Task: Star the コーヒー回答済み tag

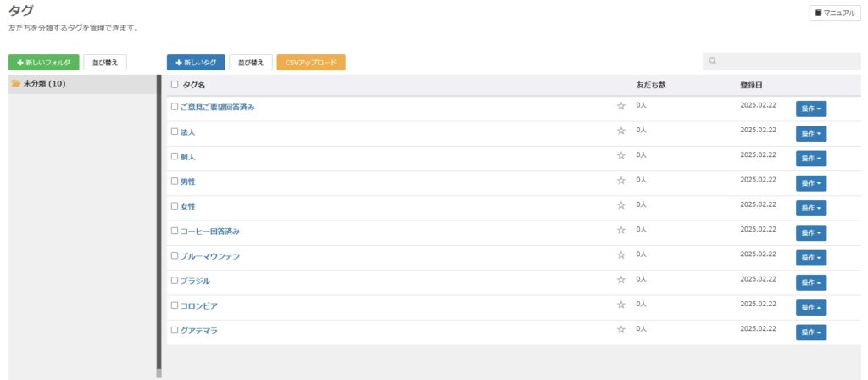Action: (620, 231)
